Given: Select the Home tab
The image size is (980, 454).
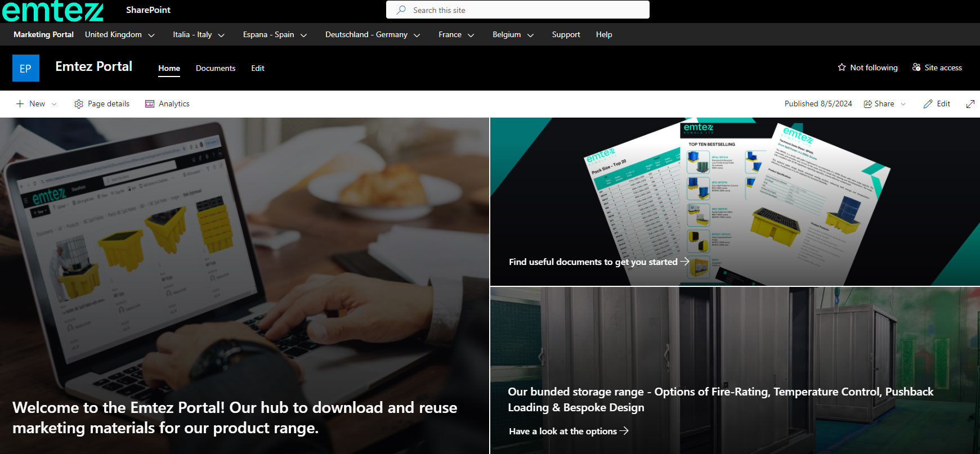Looking at the screenshot, I should [169, 68].
